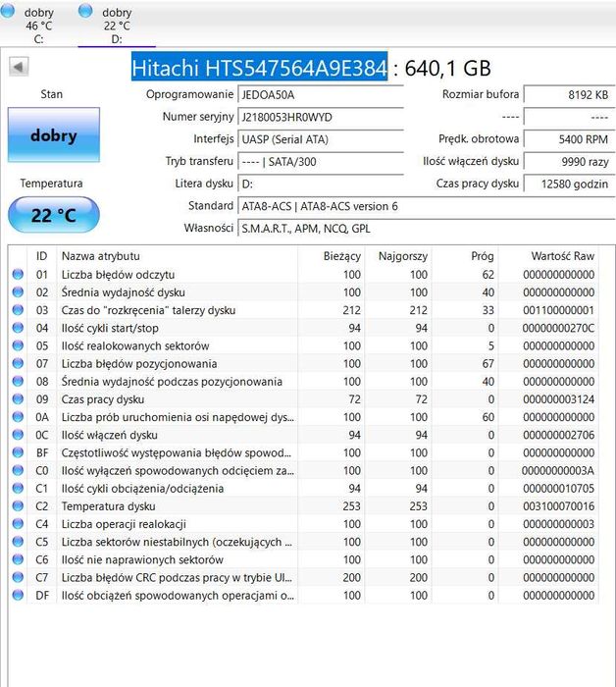
Task: Click the 22 °C temperature button
Action: (x=53, y=215)
